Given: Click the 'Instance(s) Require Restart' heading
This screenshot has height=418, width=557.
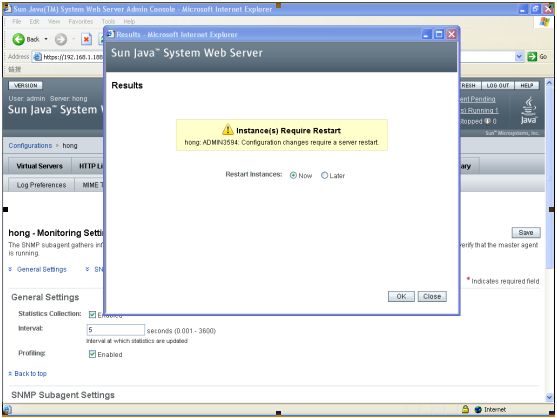Looking at the screenshot, I should click(x=288, y=131).
